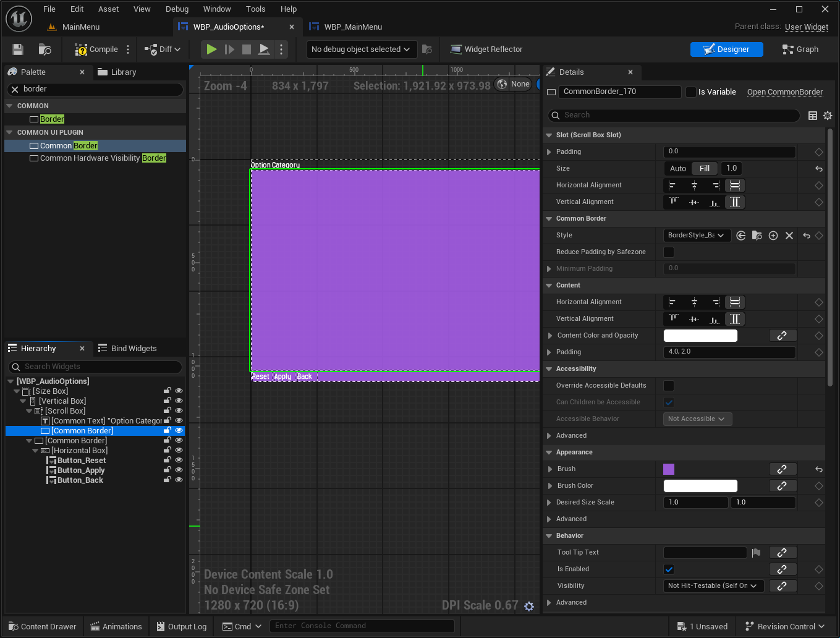Click the purple Brush color swatch
Viewport: 840px width, 638px height.
(x=669, y=469)
